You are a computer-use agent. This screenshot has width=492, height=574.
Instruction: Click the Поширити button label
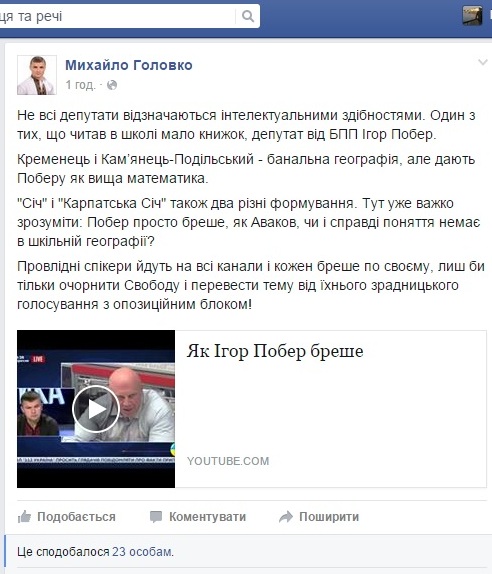click(x=329, y=517)
